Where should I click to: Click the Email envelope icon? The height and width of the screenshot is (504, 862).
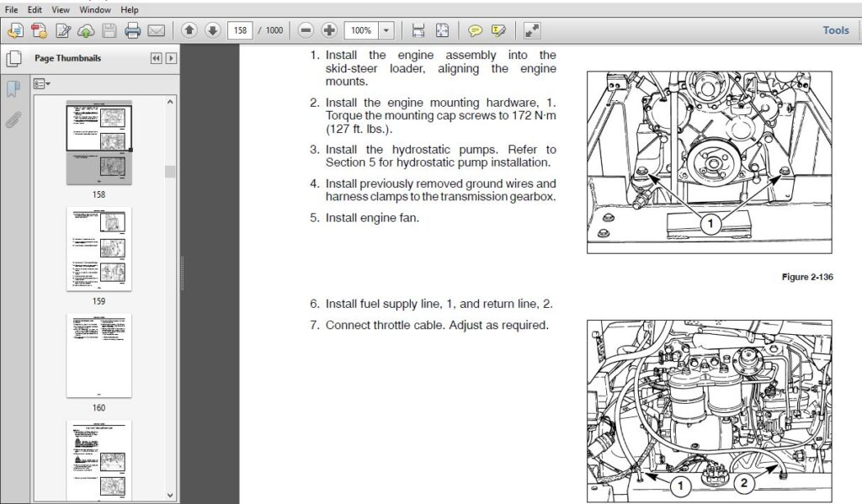pyautogui.click(x=156, y=31)
